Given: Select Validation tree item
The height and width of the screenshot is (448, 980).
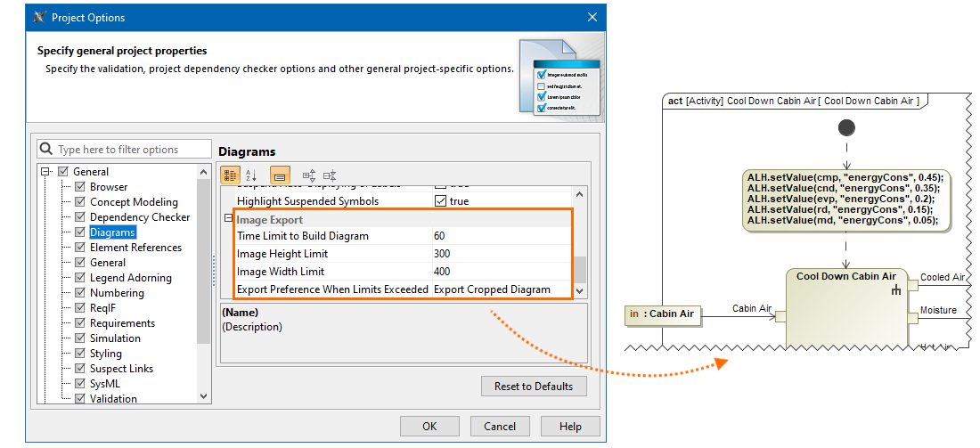Looking at the screenshot, I should pos(113,399).
